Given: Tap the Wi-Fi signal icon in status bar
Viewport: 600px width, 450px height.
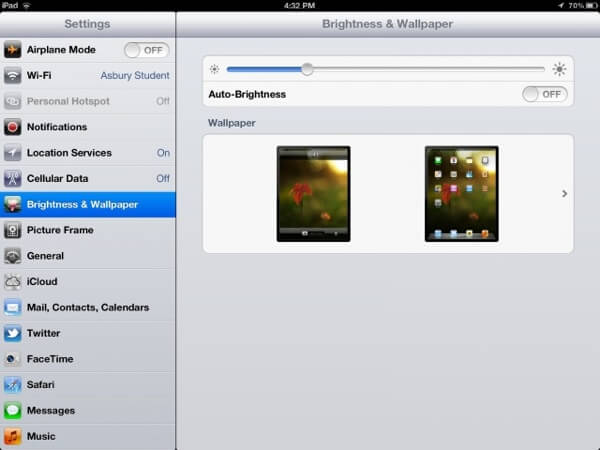Looking at the screenshot, I should pos(26,5).
